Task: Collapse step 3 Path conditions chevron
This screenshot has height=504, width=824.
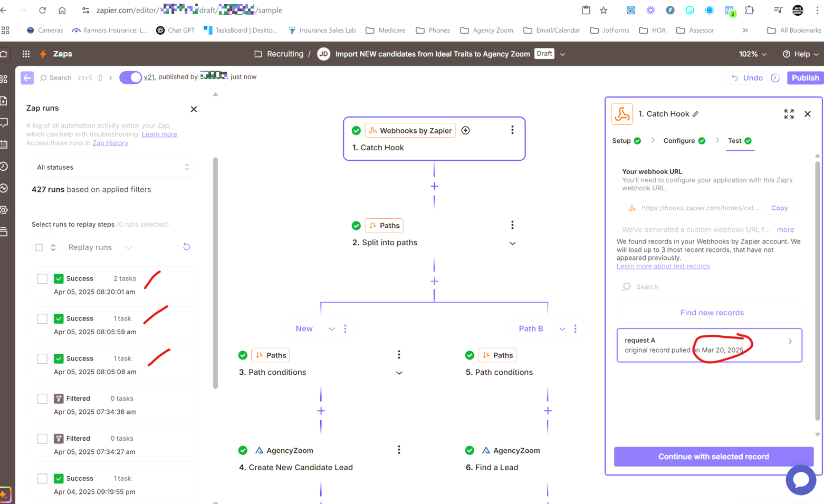Action: [399, 373]
